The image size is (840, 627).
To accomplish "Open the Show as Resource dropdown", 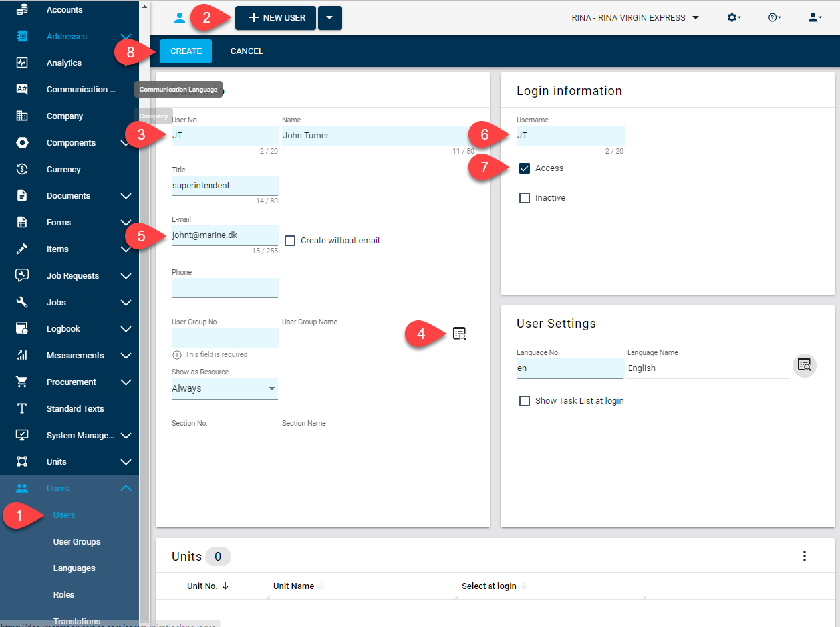I will click(x=225, y=388).
